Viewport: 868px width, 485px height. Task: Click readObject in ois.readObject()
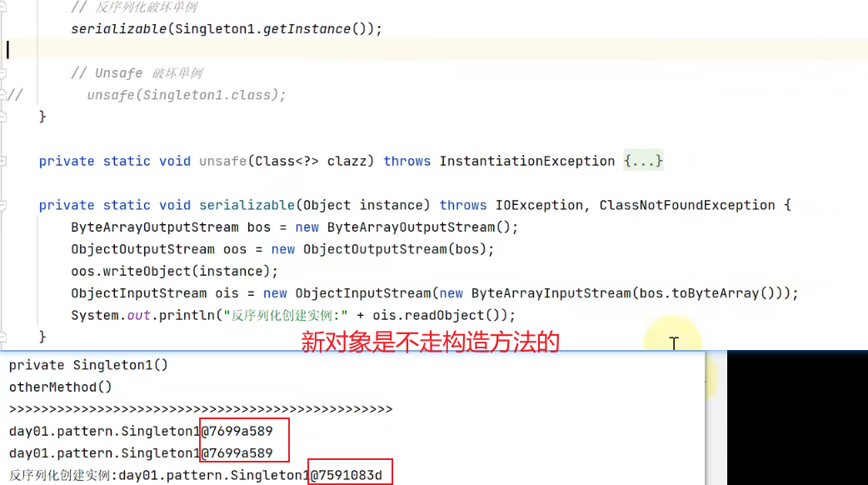click(445, 316)
